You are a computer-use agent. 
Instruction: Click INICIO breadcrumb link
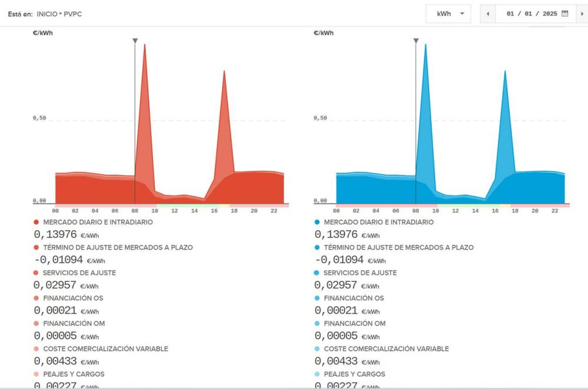(47, 14)
